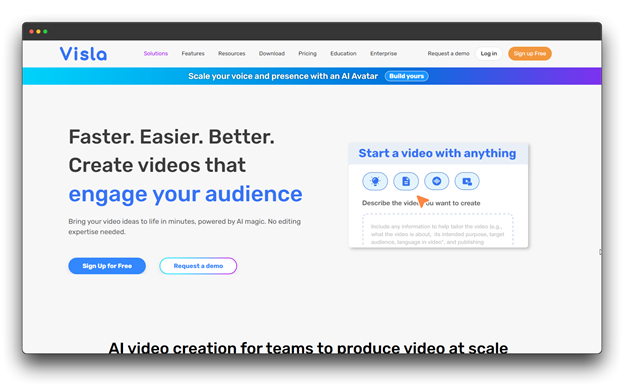Open the Pricing page

(308, 53)
